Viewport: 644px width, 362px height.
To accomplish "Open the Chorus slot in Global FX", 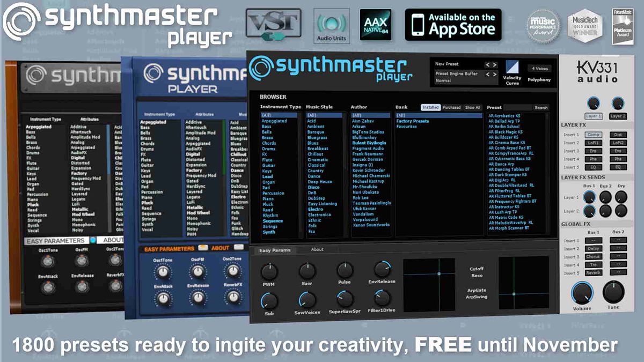I will tap(593, 256).
